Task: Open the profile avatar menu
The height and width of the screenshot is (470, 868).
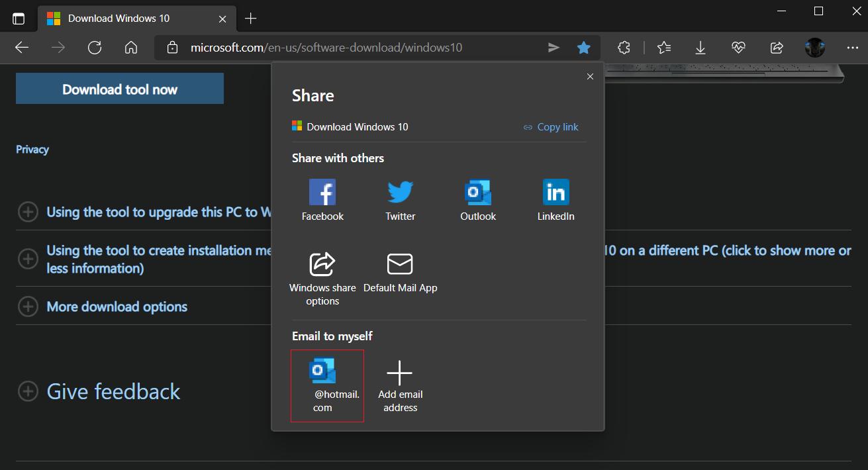Action: [814, 48]
